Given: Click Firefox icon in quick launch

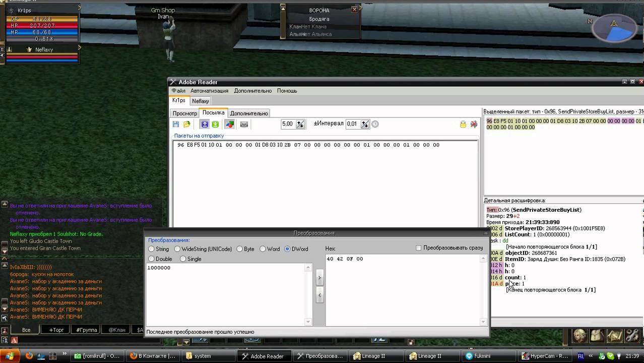Looking at the screenshot, I should point(29,355).
